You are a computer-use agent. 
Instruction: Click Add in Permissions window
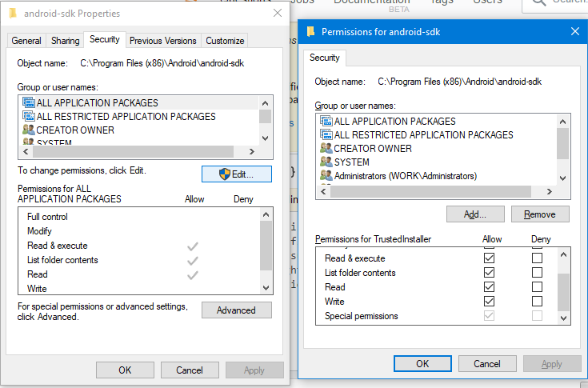point(475,214)
